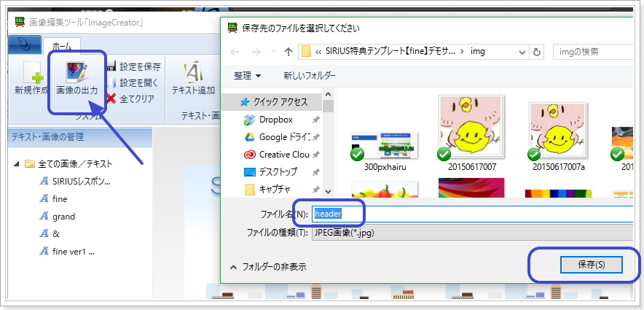Select the colorful peppers image thumbnail
Screen dimensions: 644x310
pos(385,189)
